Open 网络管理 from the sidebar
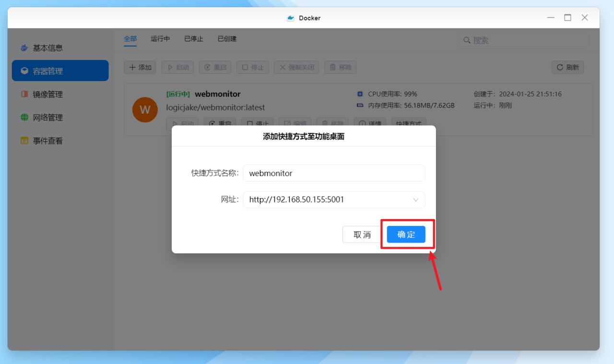This screenshot has height=364, width=614. [x=47, y=117]
